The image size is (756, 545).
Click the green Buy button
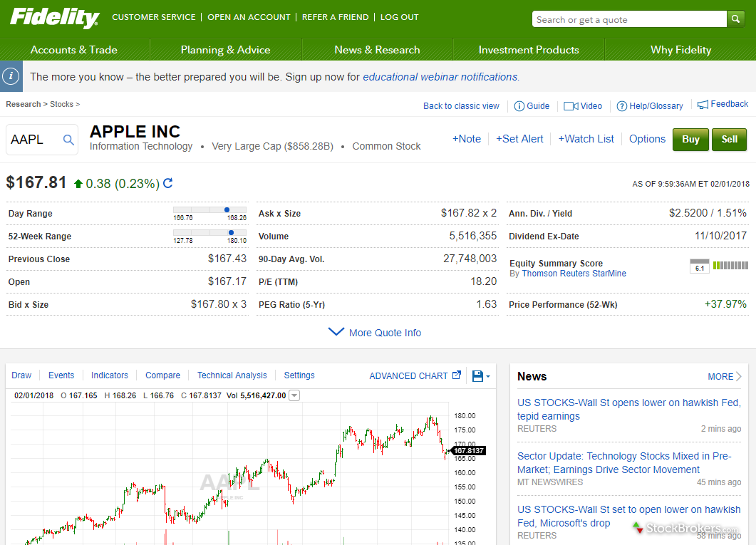click(x=690, y=140)
